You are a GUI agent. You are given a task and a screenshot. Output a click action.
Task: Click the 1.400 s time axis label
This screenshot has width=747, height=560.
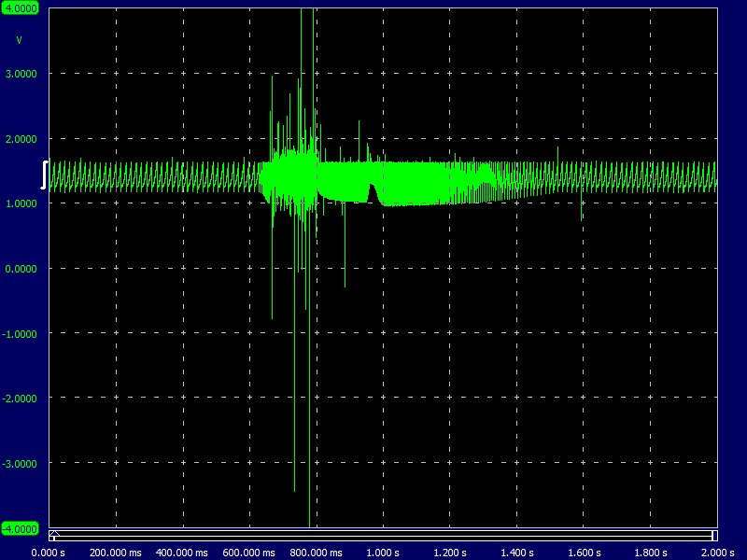517,553
